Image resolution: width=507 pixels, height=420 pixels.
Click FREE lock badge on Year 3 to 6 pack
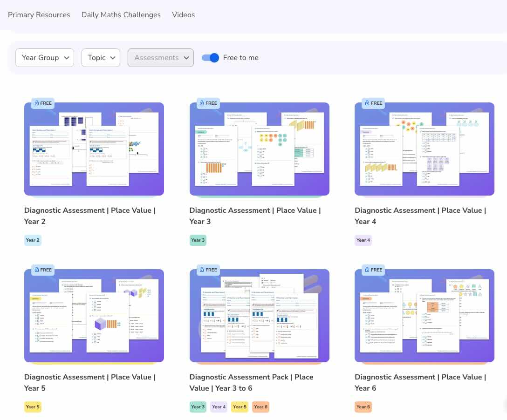coord(208,270)
